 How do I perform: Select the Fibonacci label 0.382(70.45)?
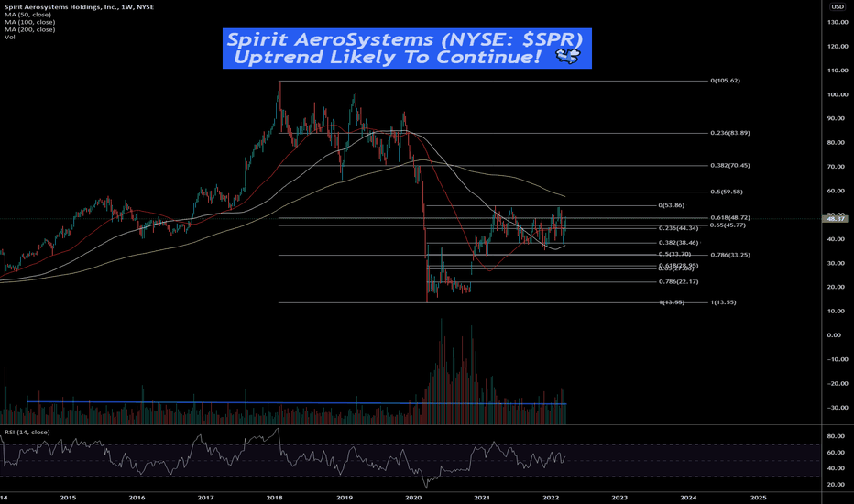coord(729,166)
